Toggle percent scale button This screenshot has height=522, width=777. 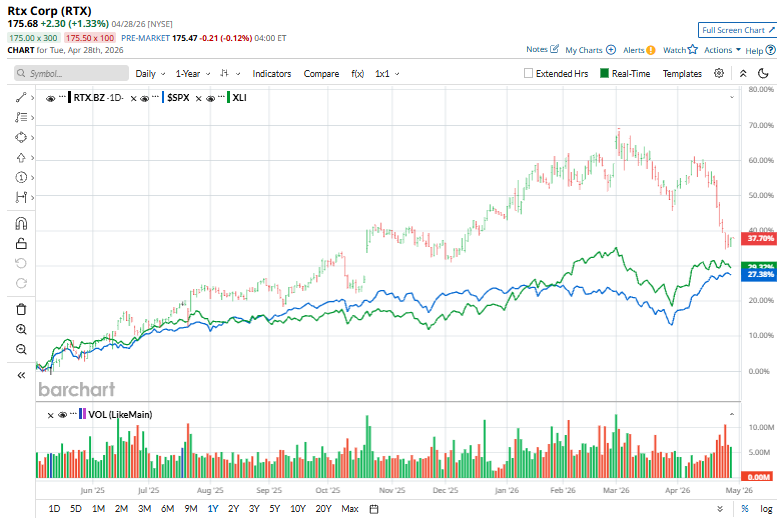pyautogui.click(x=745, y=509)
